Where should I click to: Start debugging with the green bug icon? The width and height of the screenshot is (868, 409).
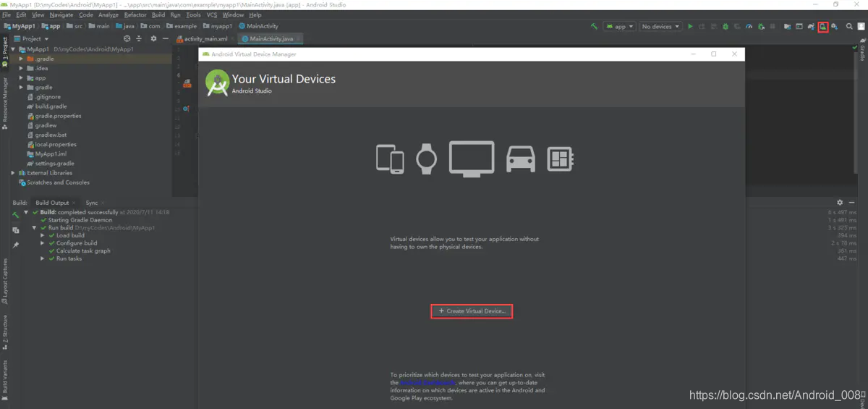(726, 27)
